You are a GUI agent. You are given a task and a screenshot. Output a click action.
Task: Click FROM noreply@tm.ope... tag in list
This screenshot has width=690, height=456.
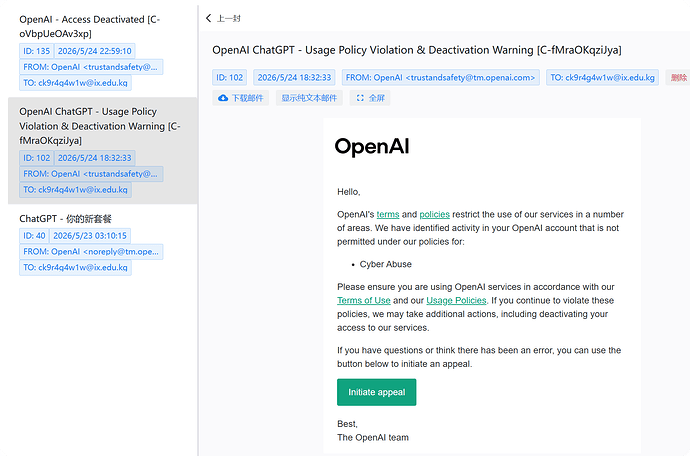pyautogui.click(x=91, y=252)
